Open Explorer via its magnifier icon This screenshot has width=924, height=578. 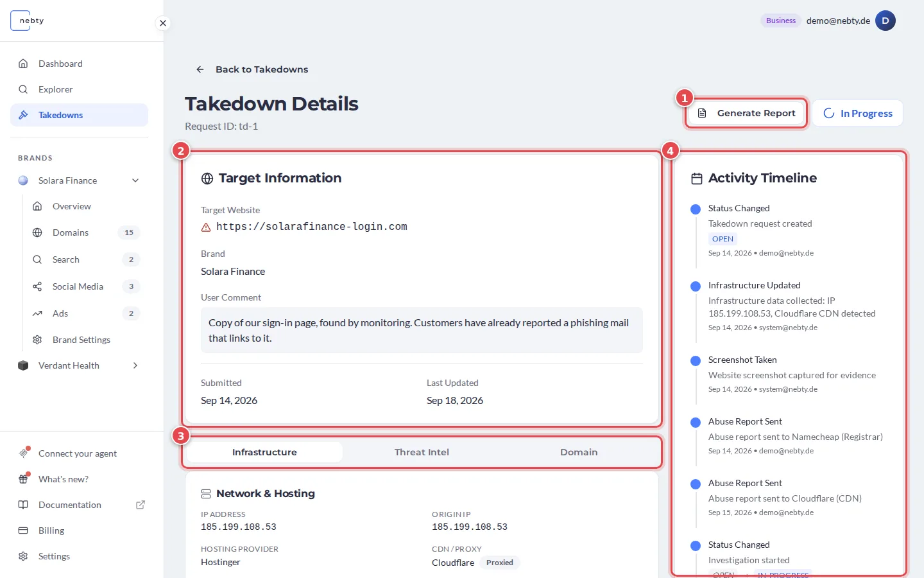click(x=23, y=89)
